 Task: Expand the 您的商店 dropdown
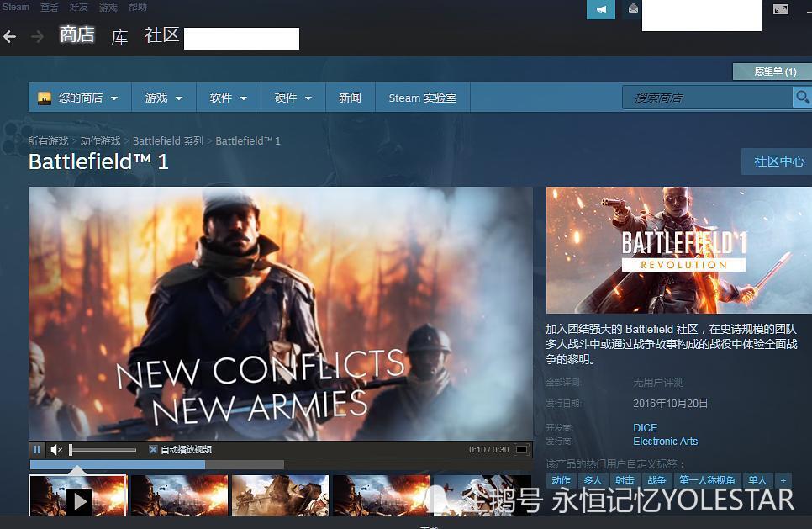pyautogui.click(x=79, y=98)
